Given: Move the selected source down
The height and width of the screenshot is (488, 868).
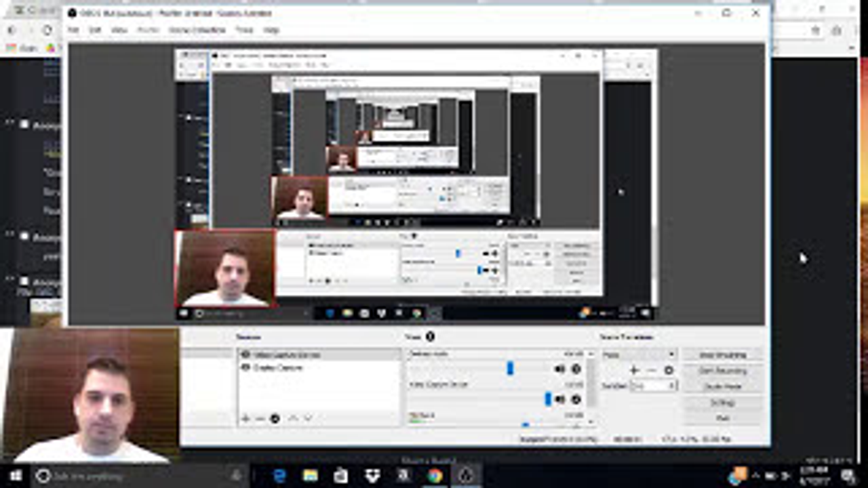Looking at the screenshot, I should pyautogui.click(x=308, y=419).
